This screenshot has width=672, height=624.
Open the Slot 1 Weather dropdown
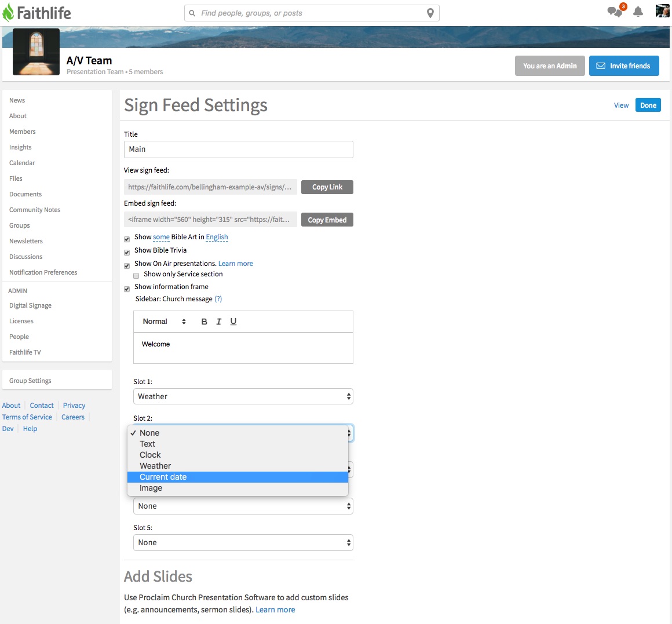(243, 396)
